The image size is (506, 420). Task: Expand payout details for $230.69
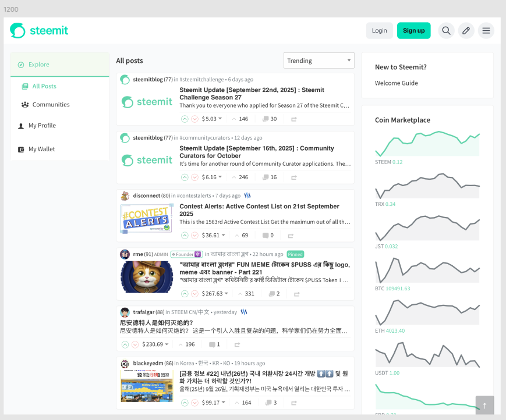coord(167,344)
